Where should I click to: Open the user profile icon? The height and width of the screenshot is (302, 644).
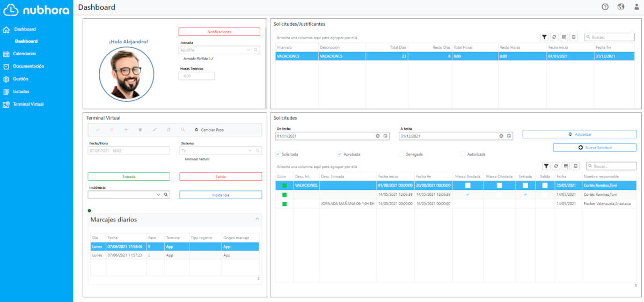636,7
